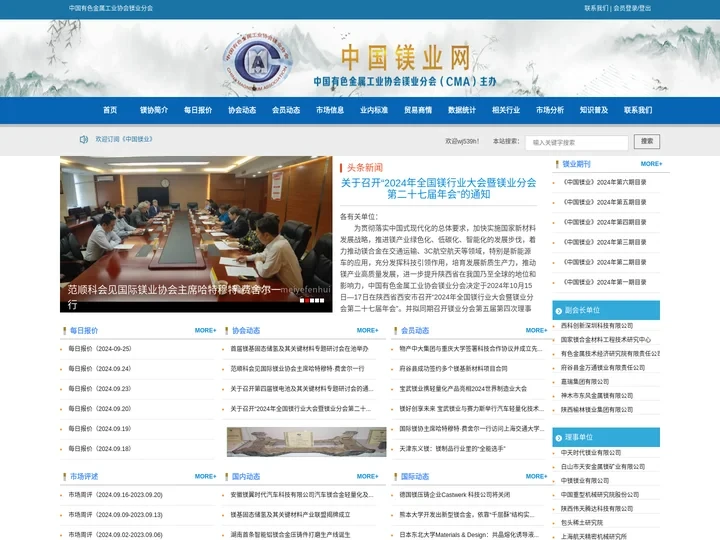Click MORE+ next to 镁业期刊
The width and height of the screenshot is (720, 540).
(651, 164)
